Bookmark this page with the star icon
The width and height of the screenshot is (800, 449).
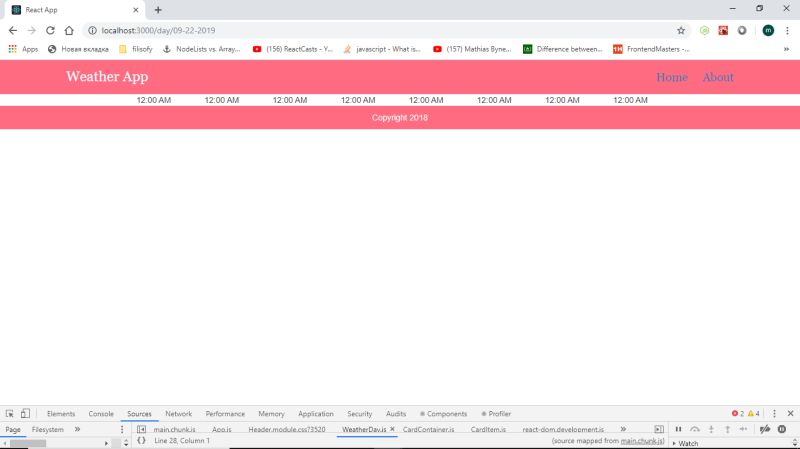tap(681, 31)
